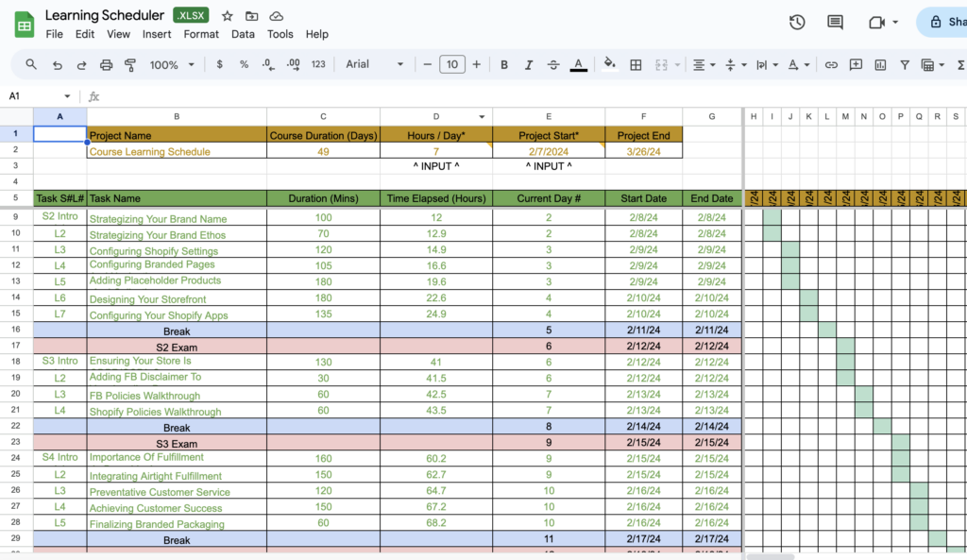Open vertical align dropdown
This screenshot has height=560, width=967.
click(x=736, y=65)
